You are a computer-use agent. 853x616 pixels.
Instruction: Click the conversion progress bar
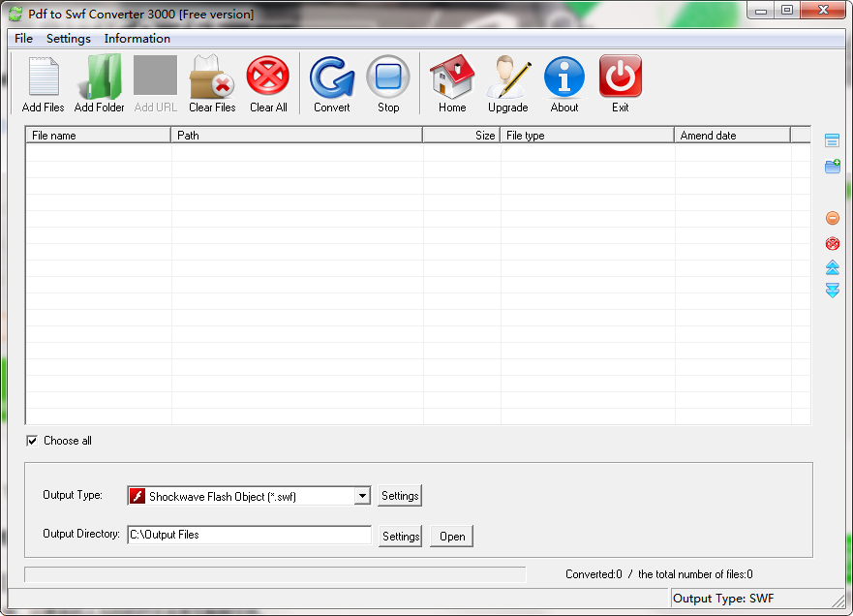275,574
